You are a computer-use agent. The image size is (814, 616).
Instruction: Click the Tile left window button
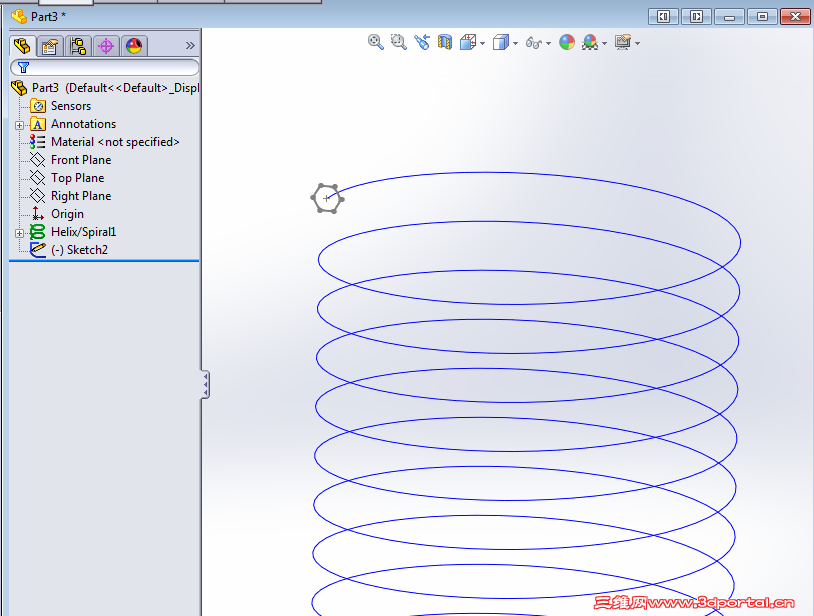[x=663, y=17]
